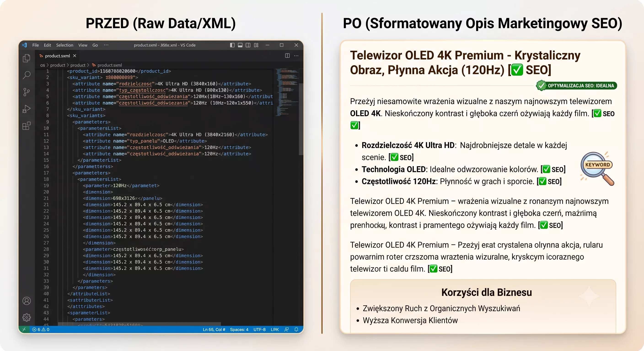Open editor More Actions ellipsis
Viewport: 644px width, 351px height.
(296, 56)
